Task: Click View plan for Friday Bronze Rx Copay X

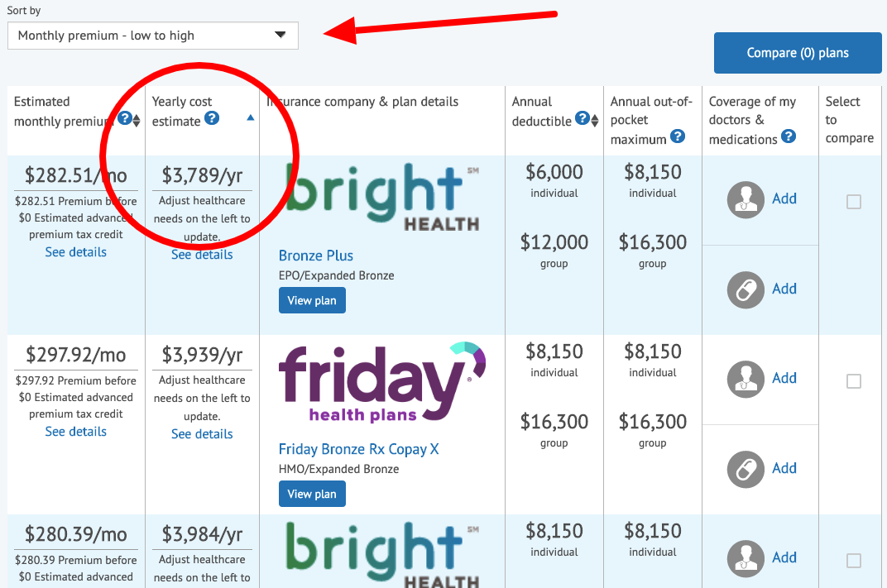Action: click(x=312, y=493)
